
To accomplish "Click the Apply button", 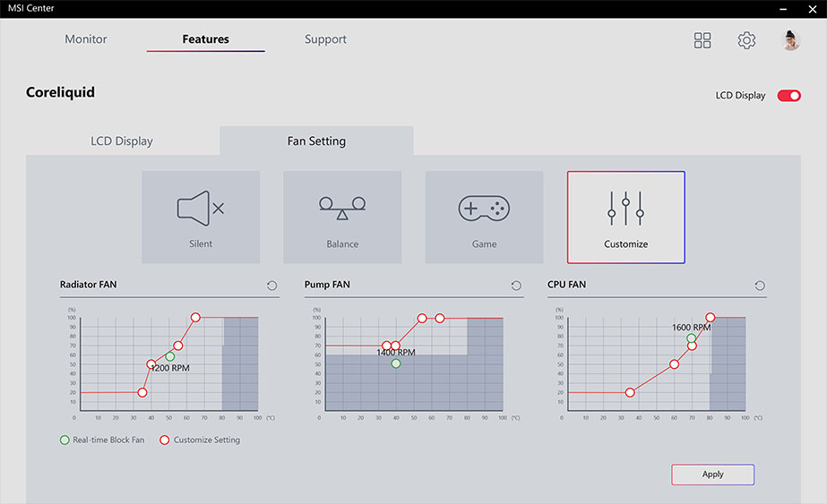I will coord(712,474).
